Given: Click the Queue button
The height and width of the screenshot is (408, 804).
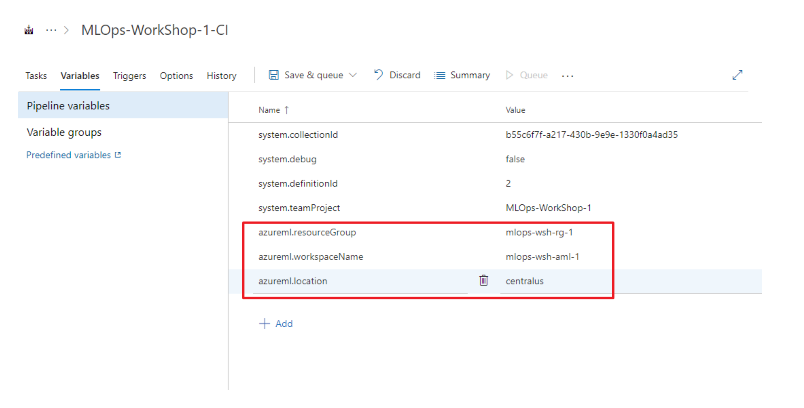Looking at the screenshot, I should tap(527, 75).
